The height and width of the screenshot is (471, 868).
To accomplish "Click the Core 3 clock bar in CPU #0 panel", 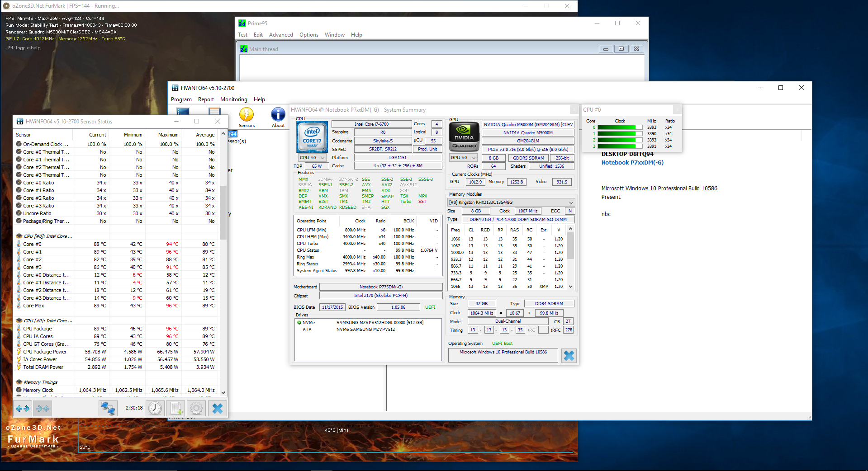I will [620, 146].
